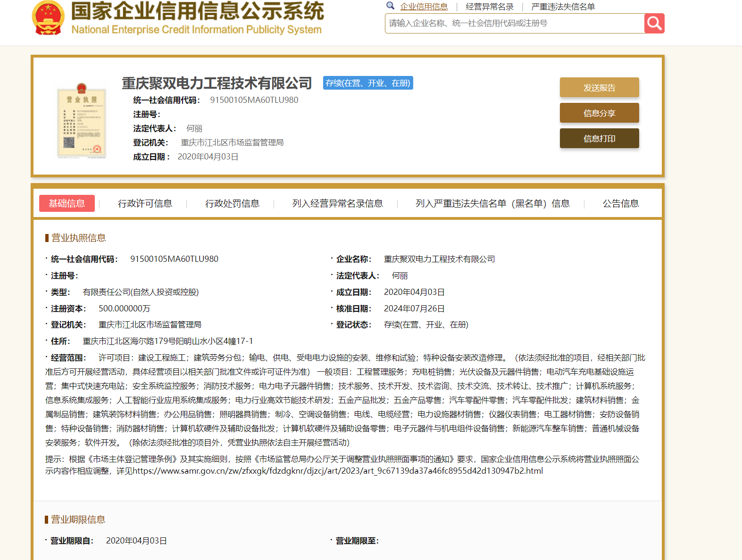Switch to the 行政处罚信息 tab

coord(232,203)
